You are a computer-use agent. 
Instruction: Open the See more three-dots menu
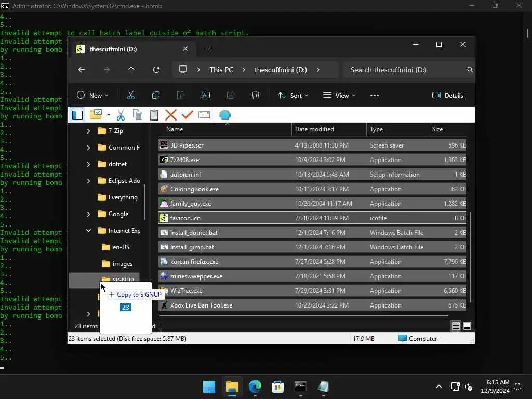[375, 96]
